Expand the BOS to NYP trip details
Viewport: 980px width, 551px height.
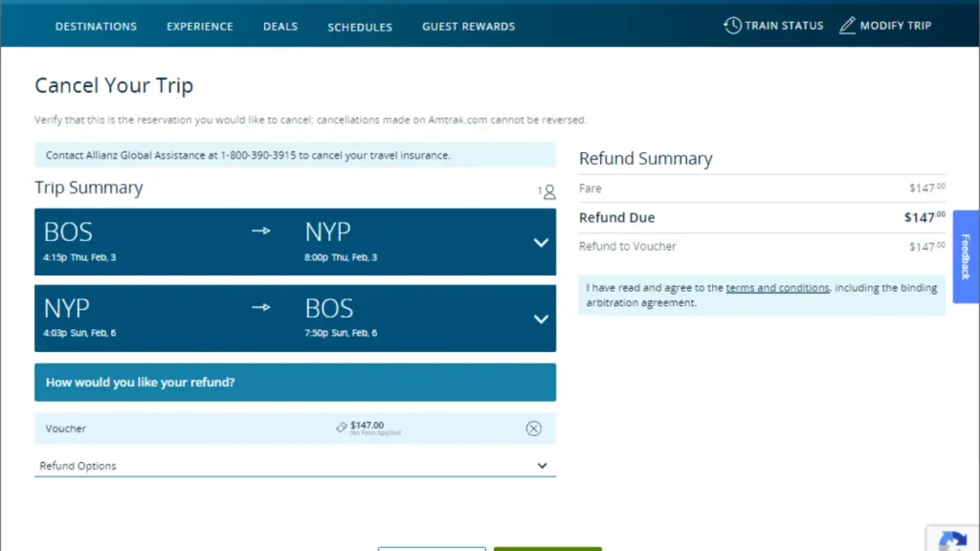[x=541, y=242]
